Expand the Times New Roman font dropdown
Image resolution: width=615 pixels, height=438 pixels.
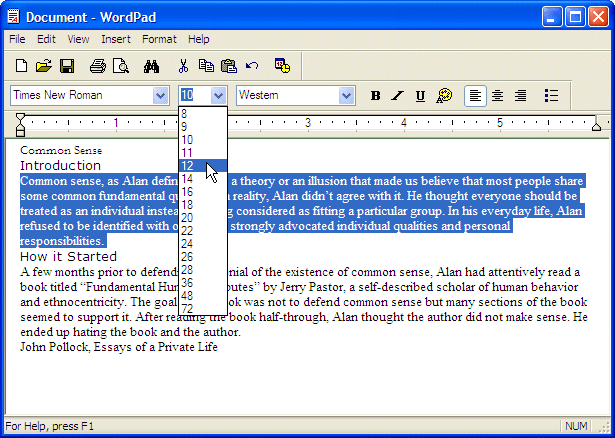(160, 95)
